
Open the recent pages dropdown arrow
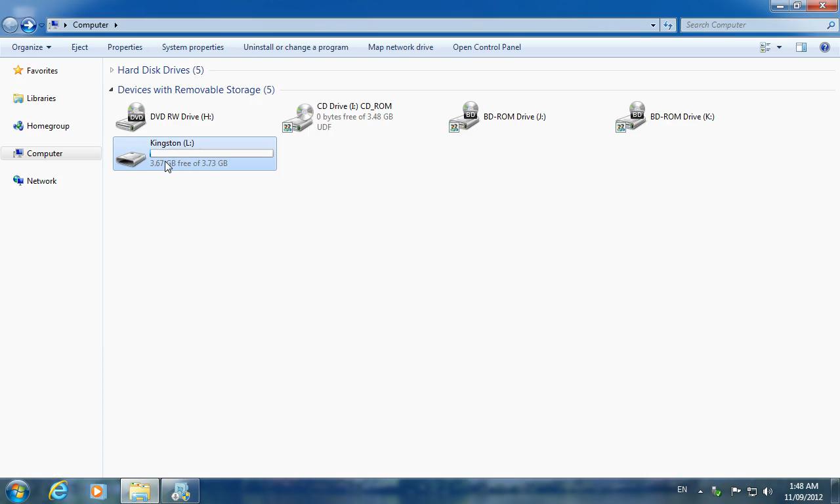pyautogui.click(x=41, y=26)
